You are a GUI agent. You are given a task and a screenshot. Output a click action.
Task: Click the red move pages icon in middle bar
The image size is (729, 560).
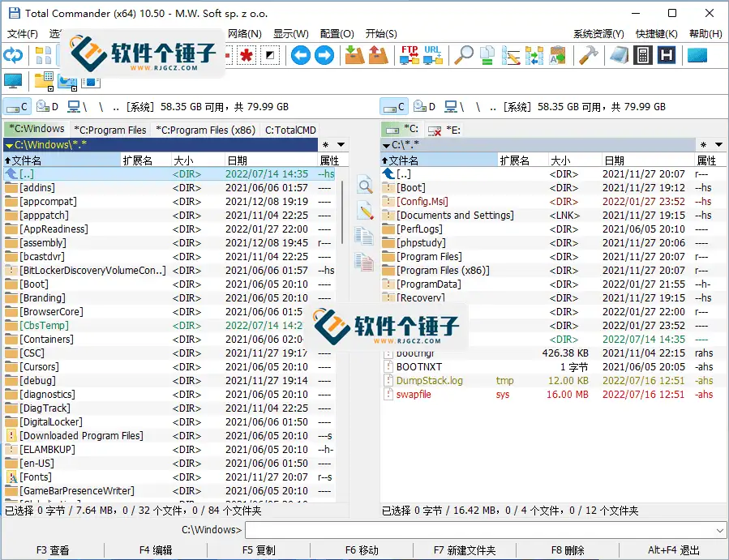click(364, 261)
